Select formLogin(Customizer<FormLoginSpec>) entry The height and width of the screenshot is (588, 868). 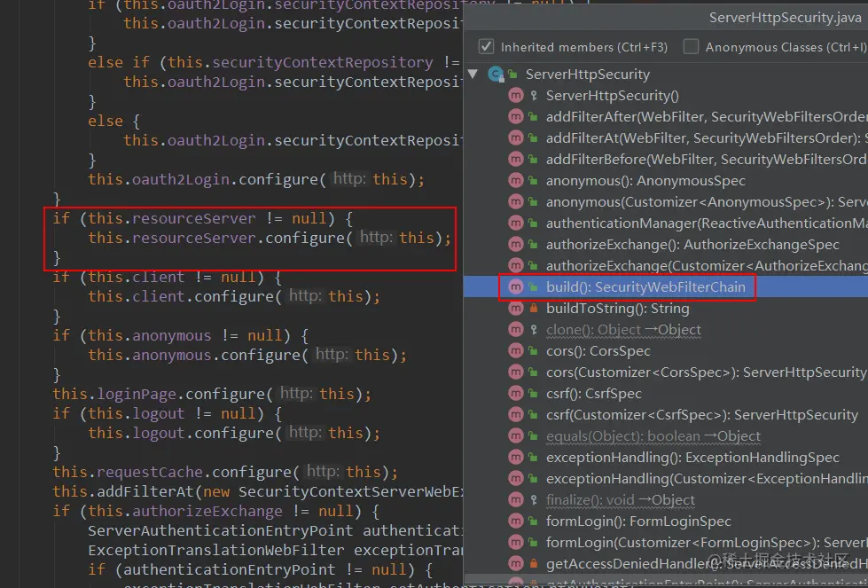(x=707, y=543)
